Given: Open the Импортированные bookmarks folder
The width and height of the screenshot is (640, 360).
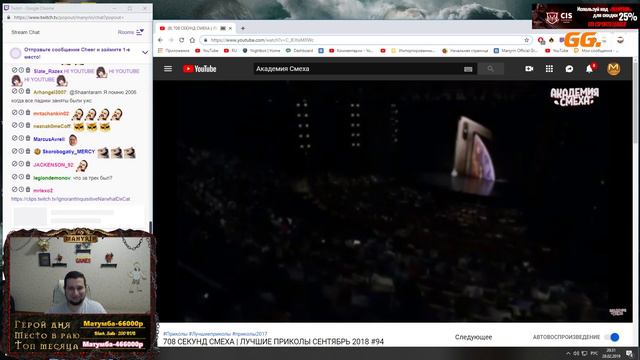Looking at the screenshot, I should click(x=413, y=51).
